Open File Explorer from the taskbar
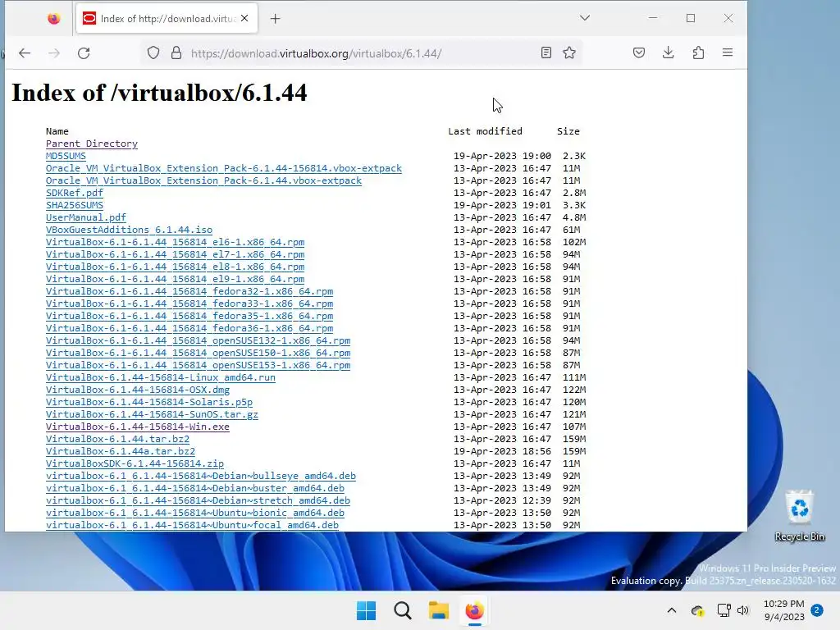This screenshot has height=630, width=840. pos(438,610)
